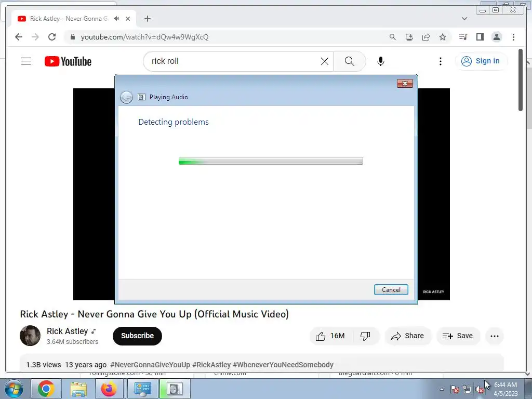Screen dimensions: 532x399
Task: Click the zoom magnifier icon in address bar
Action: tap(393, 37)
